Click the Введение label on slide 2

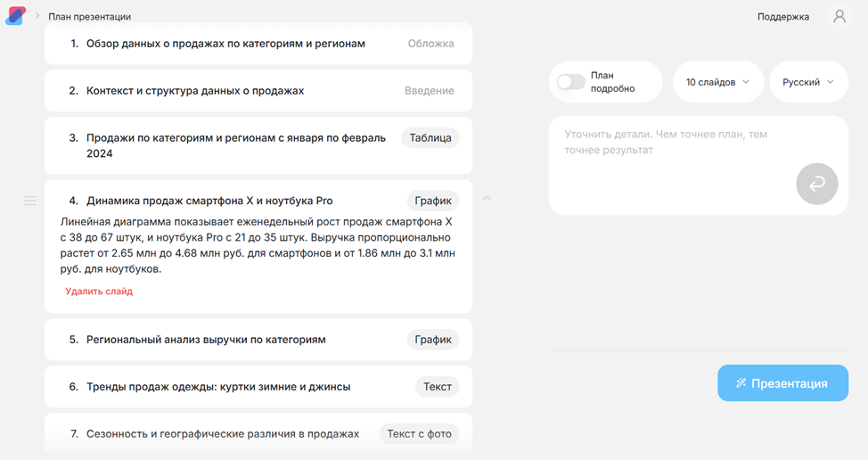click(x=429, y=91)
